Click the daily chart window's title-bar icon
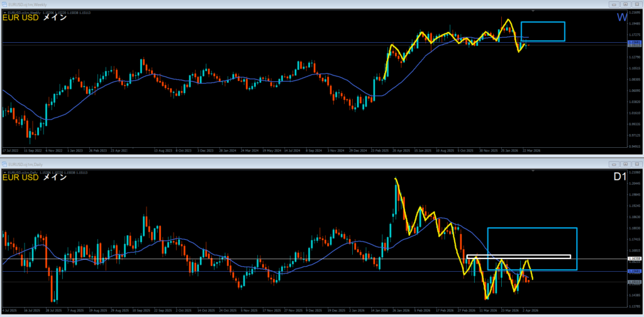This screenshot has width=644, height=317. point(3,163)
